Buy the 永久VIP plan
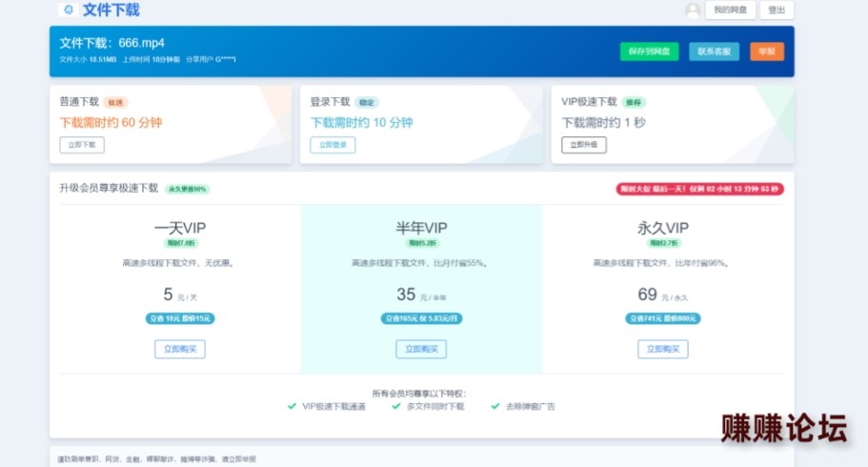 click(662, 349)
